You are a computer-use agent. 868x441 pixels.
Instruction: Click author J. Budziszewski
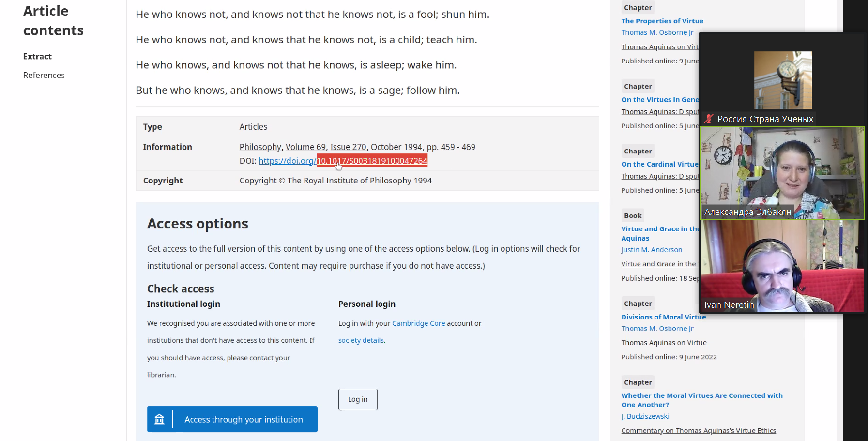(645, 416)
